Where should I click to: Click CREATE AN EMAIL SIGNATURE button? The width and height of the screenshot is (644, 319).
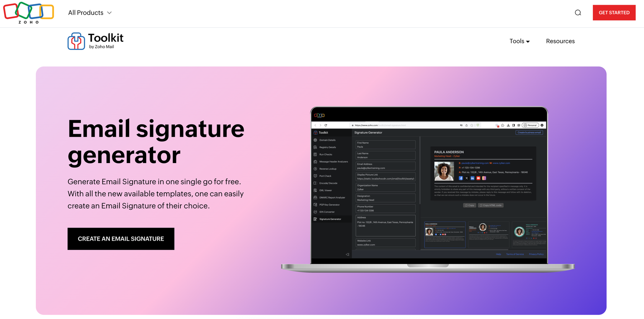pyautogui.click(x=121, y=239)
